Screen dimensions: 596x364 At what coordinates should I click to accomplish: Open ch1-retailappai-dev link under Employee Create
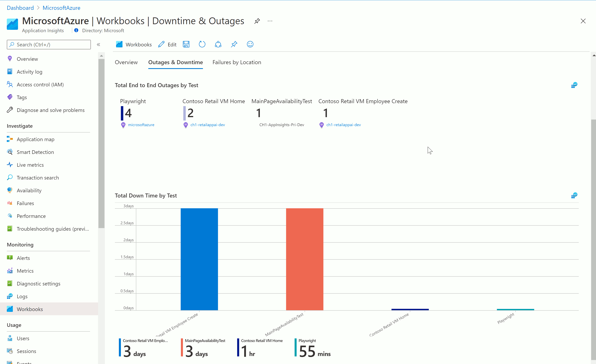tap(343, 125)
